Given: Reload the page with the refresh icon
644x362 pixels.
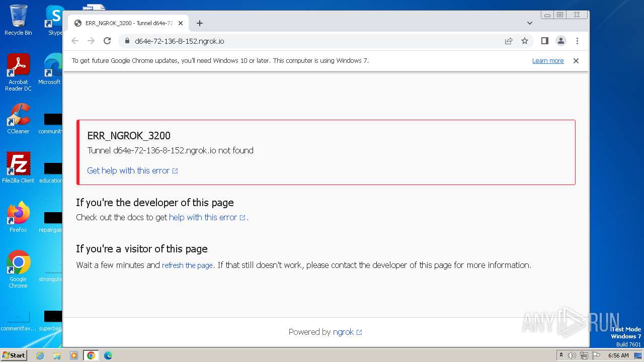Looking at the screenshot, I should 107,41.
